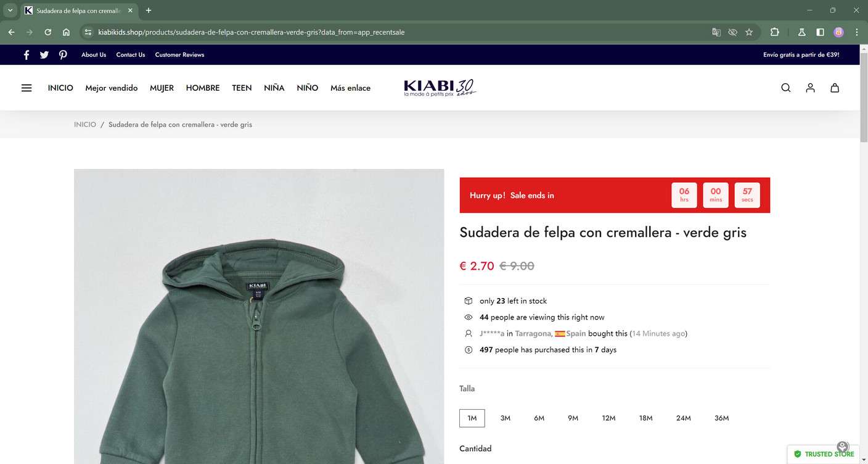The image size is (868, 464).
Task: Expand the browser tab search dropdown
Action: [x=10, y=10]
